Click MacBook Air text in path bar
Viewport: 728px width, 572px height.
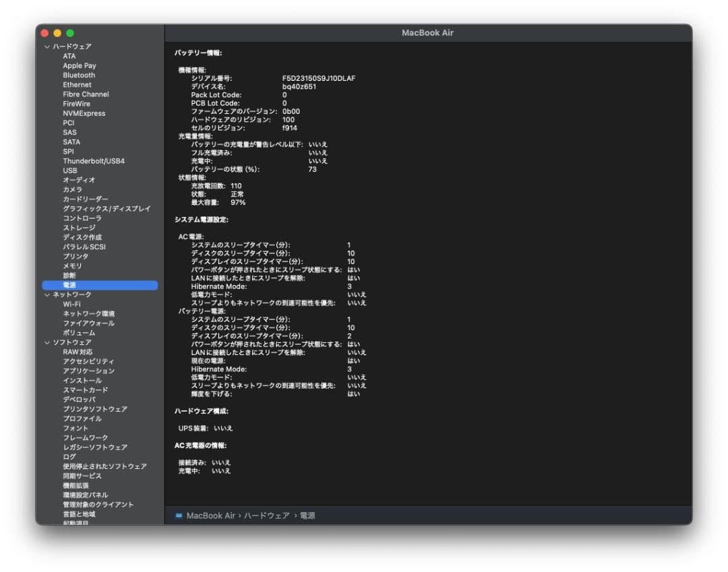click(x=210, y=515)
